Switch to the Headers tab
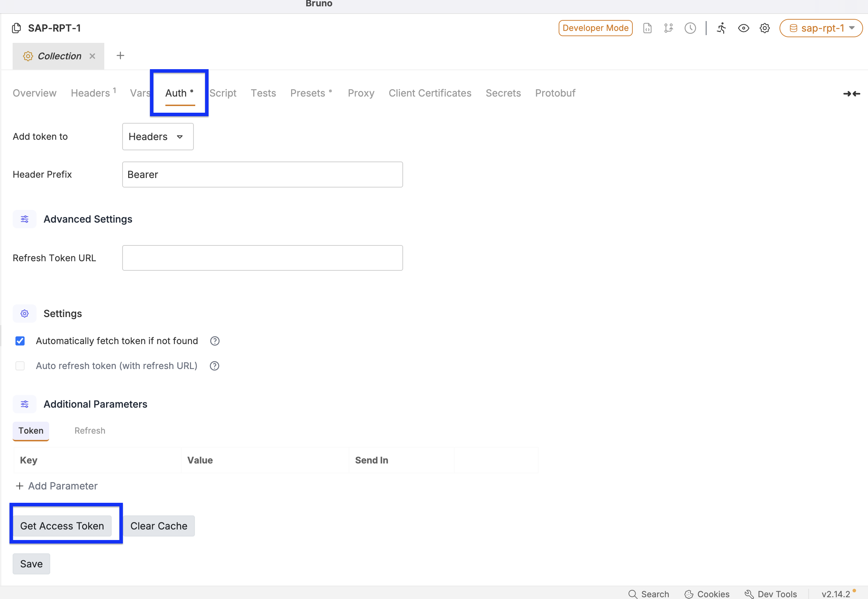This screenshot has height=599, width=868. click(x=93, y=93)
